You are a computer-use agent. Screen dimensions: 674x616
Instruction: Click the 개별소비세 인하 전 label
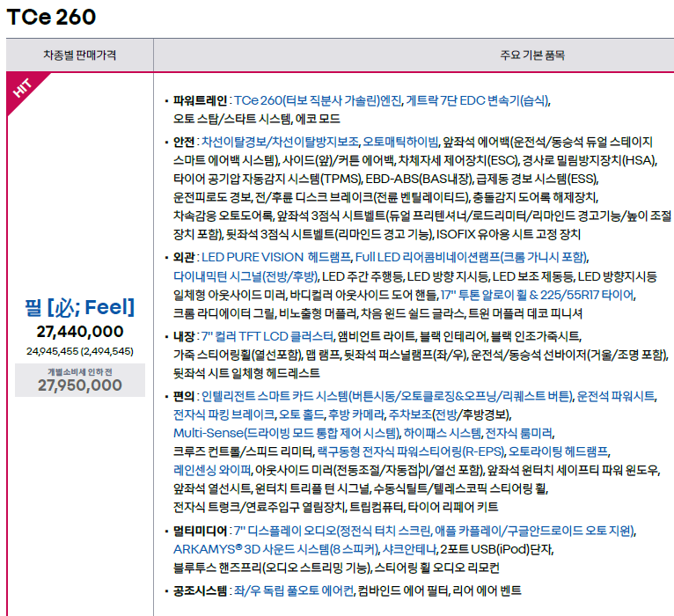[x=80, y=372]
